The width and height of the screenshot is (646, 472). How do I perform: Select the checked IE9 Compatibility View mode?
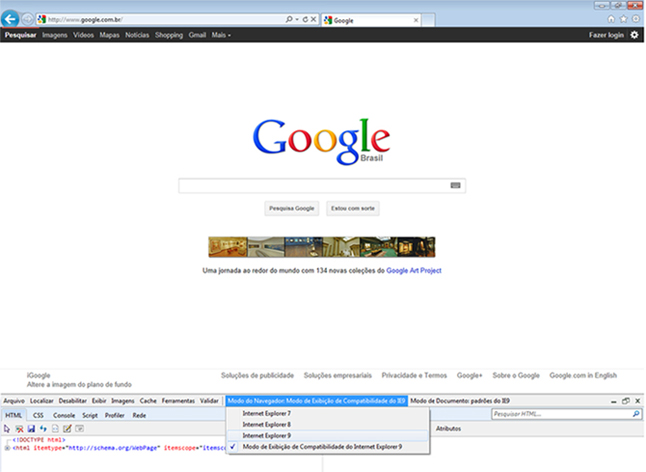[328, 446]
